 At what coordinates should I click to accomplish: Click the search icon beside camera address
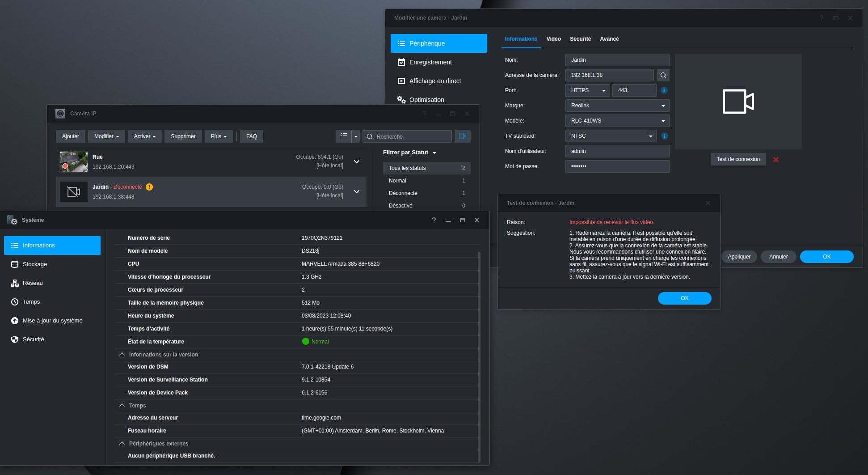coord(663,75)
